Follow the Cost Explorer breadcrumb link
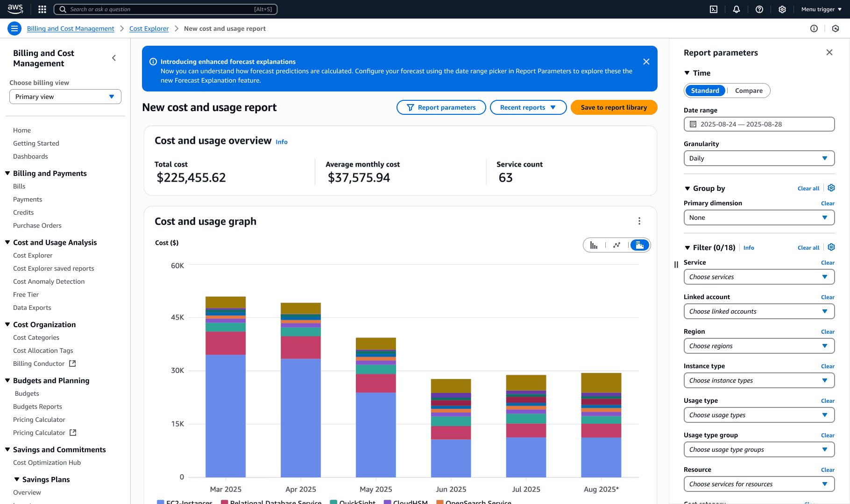Image resolution: width=850 pixels, height=504 pixels. (x=149, y=28)
